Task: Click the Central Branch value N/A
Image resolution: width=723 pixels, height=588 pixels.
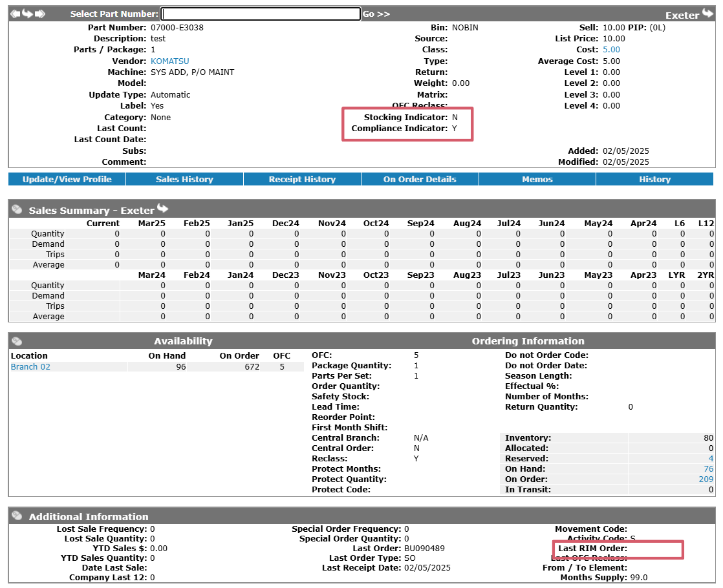Action: pos(421,438)
